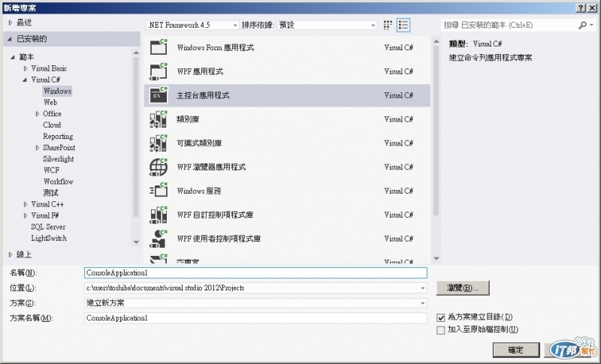Click the search magnifier icon
Viewport: 601px width, 364px height.
coord(582,26)
